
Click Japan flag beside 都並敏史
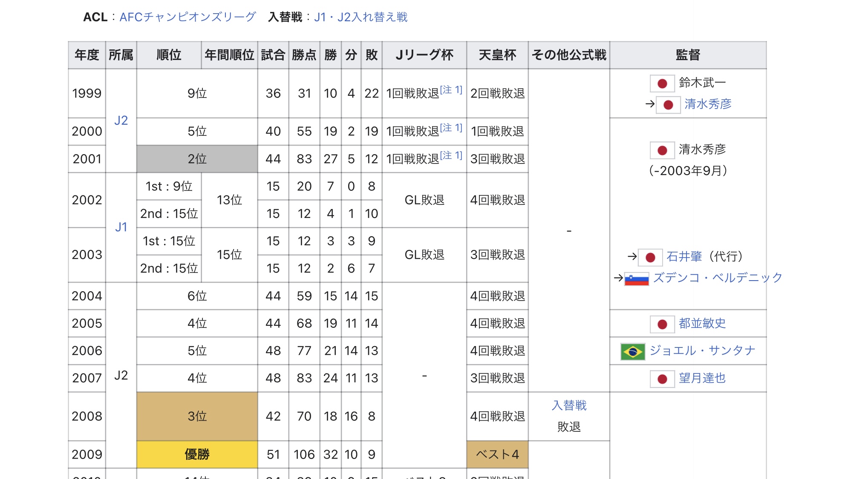point(662,324)
